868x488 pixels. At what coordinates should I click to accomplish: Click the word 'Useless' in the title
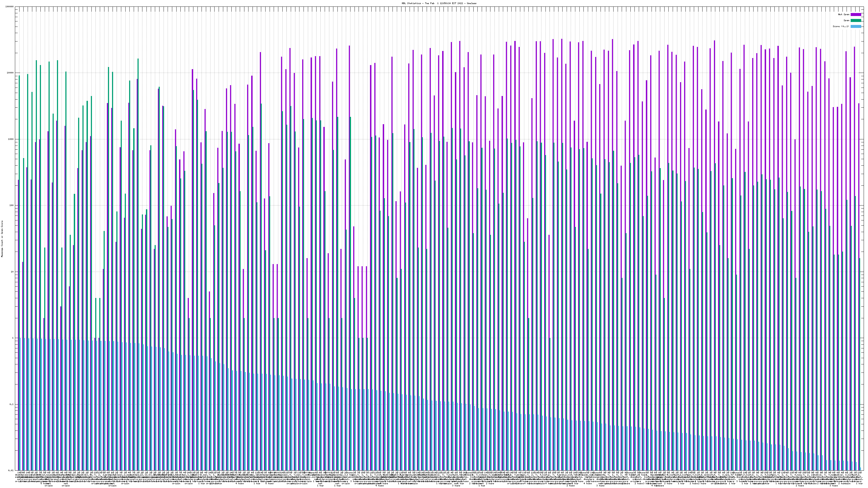click(472, 3)
